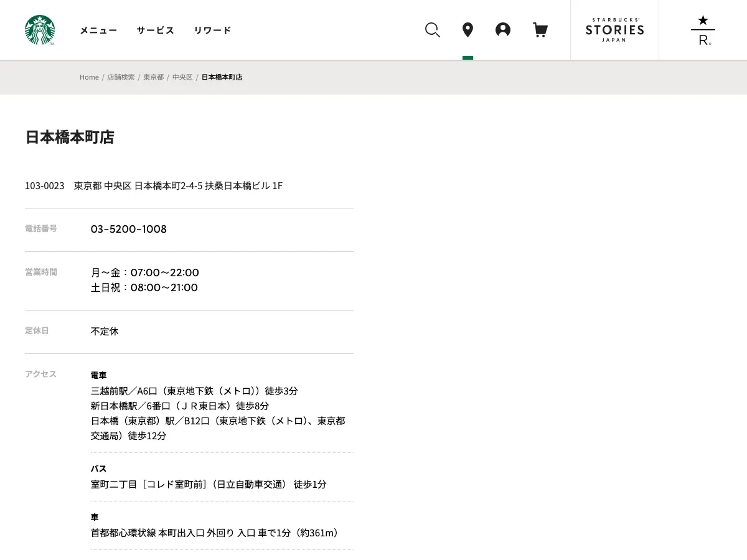Open the store locator pin icon

[x=467, y=30]
